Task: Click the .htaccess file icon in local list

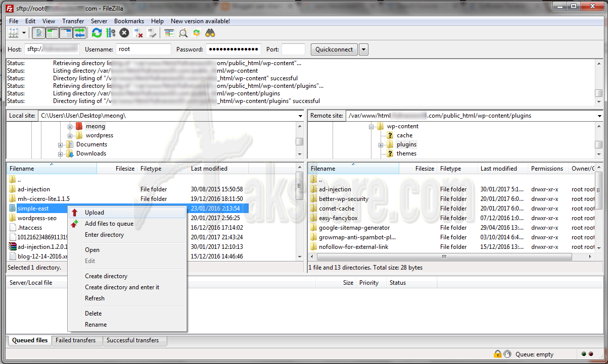Action: [x=13, y=228]
